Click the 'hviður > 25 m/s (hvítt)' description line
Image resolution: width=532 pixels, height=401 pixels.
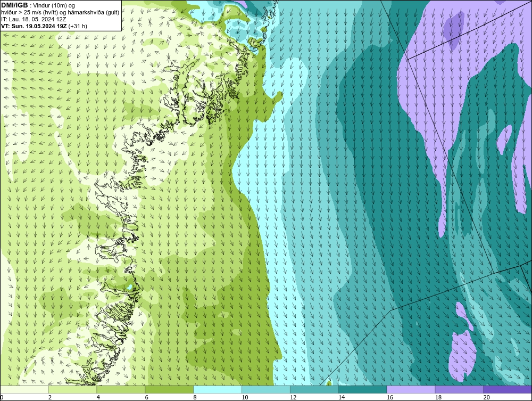click(x=60, y=13)
